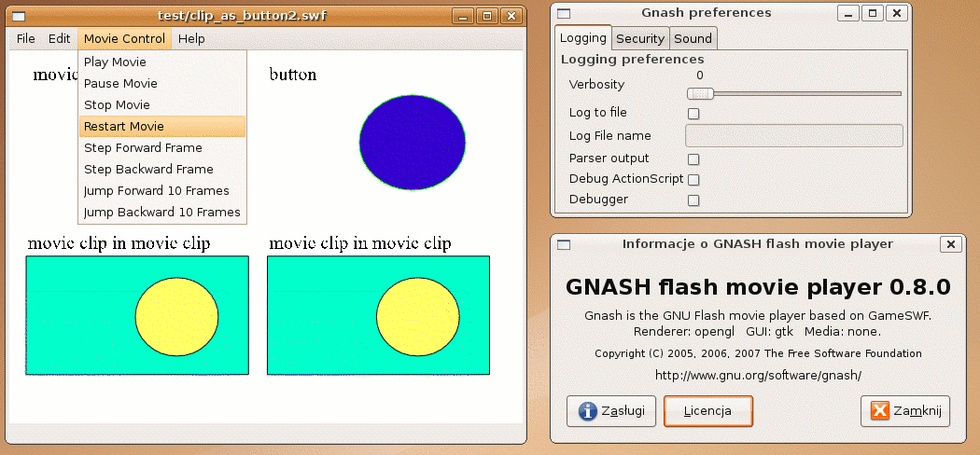Focus the Log File name field
The width and height of the screenshot is (980, 455).
point(794,135)
